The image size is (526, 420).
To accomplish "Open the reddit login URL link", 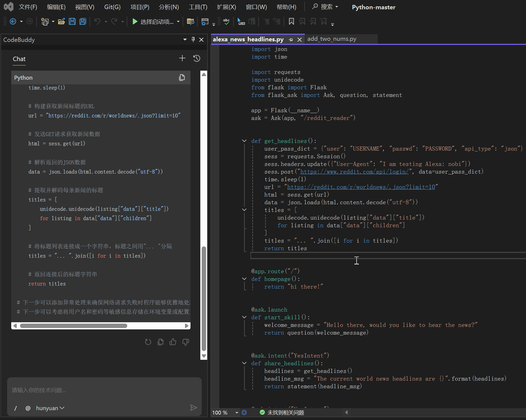I will pos(354,172).
